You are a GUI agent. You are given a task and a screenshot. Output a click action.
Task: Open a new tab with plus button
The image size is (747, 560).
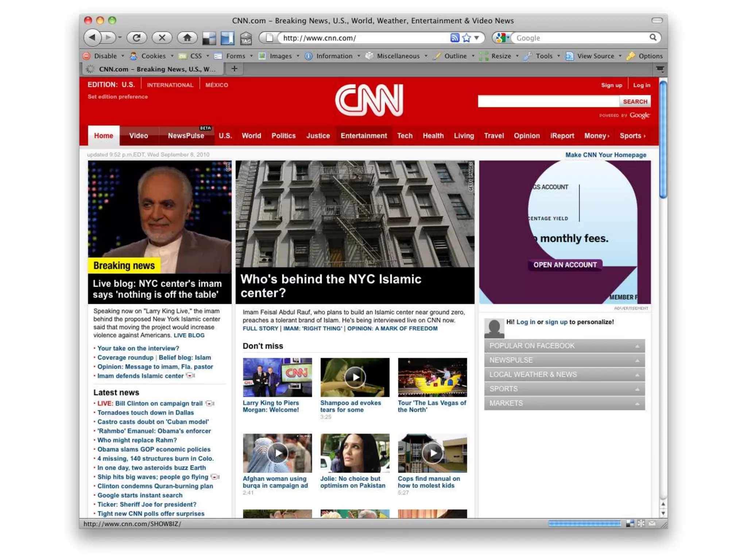point(234,69)
